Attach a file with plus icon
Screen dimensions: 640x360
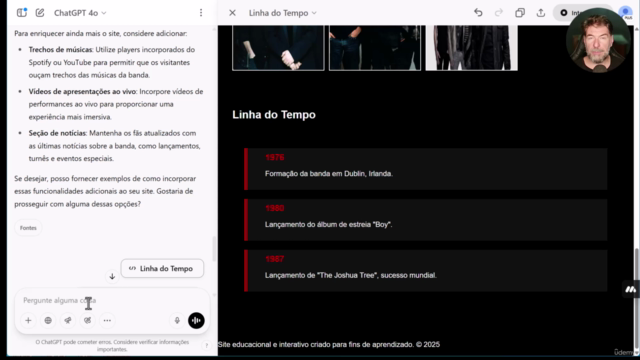28,320
